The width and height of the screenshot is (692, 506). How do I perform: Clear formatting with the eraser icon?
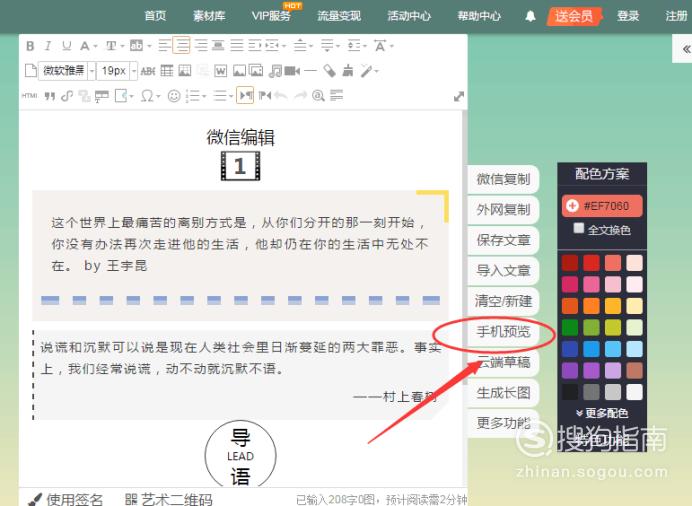click(x=329, y=71)
